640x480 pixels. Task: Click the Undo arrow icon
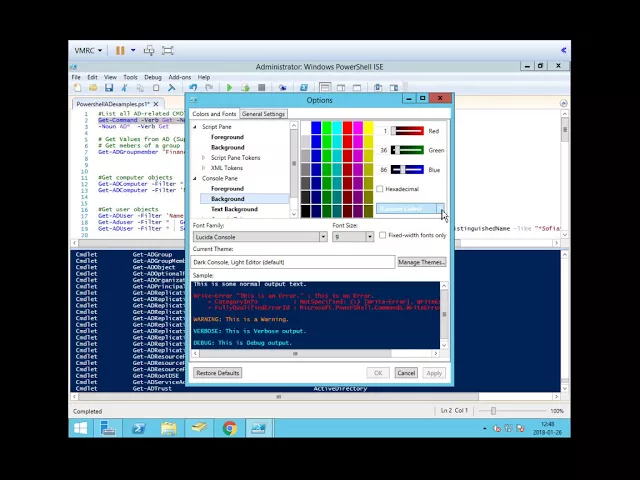[x=193, y=87]
